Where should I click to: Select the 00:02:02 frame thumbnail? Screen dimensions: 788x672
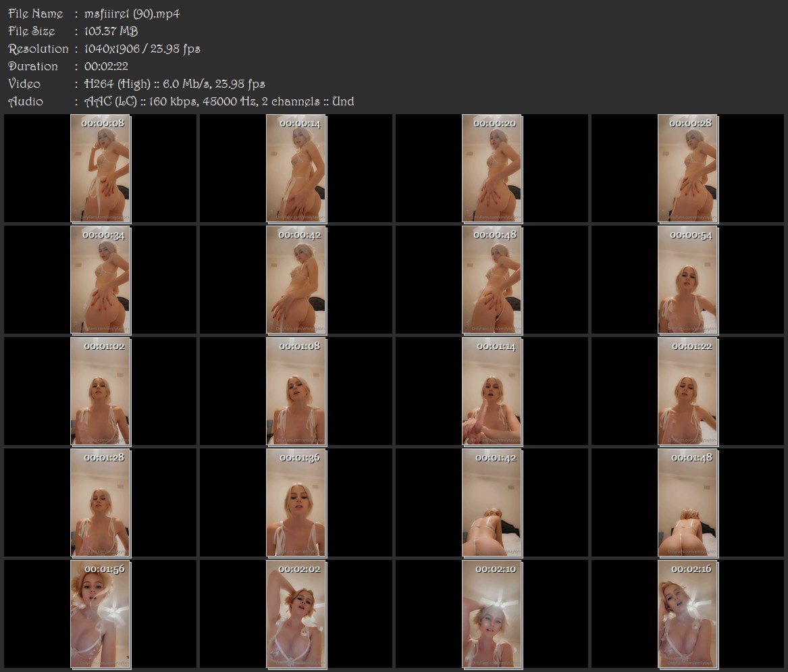tap(296, 615)
